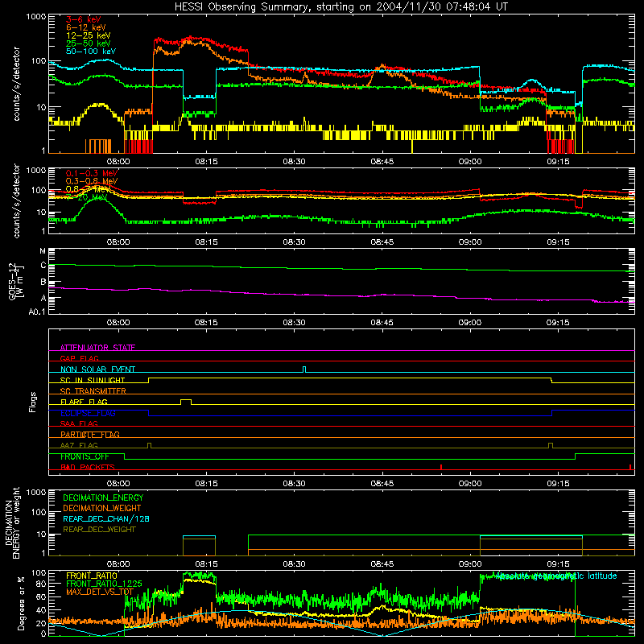Click the DECIMATION_WEIGHT legend label

tap(102, 508)
